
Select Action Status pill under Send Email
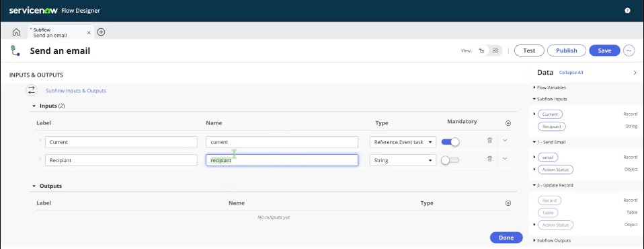[555, 170]
